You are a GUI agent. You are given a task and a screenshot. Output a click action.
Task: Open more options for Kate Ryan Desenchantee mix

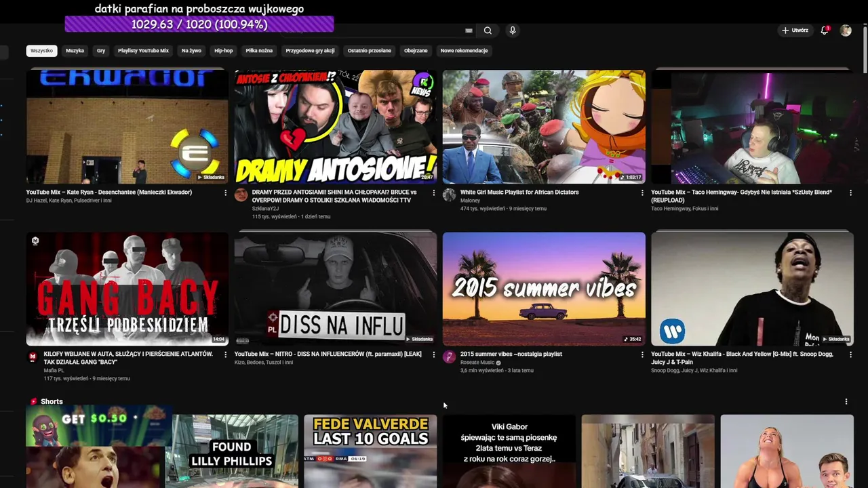tap(225, 193)
